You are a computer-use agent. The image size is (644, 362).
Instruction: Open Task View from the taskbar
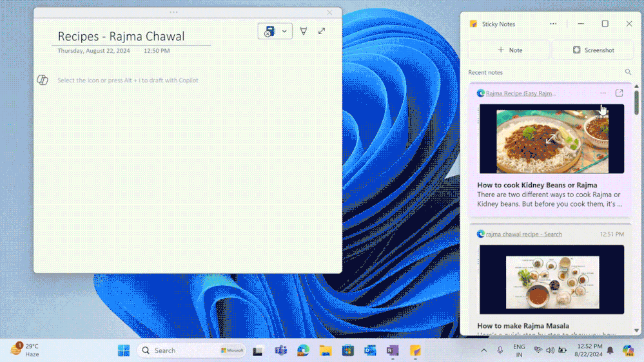[x=258, y=351]
